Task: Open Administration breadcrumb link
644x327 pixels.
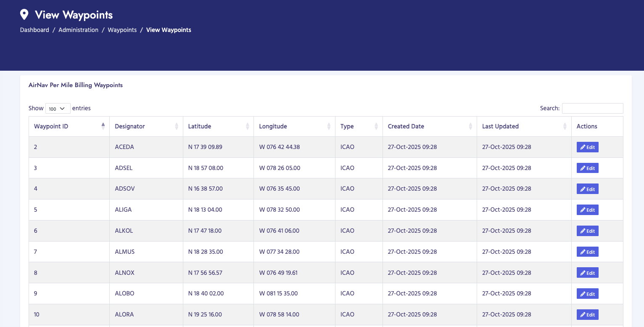Action: pyautogui.click(x=78, y=30)
